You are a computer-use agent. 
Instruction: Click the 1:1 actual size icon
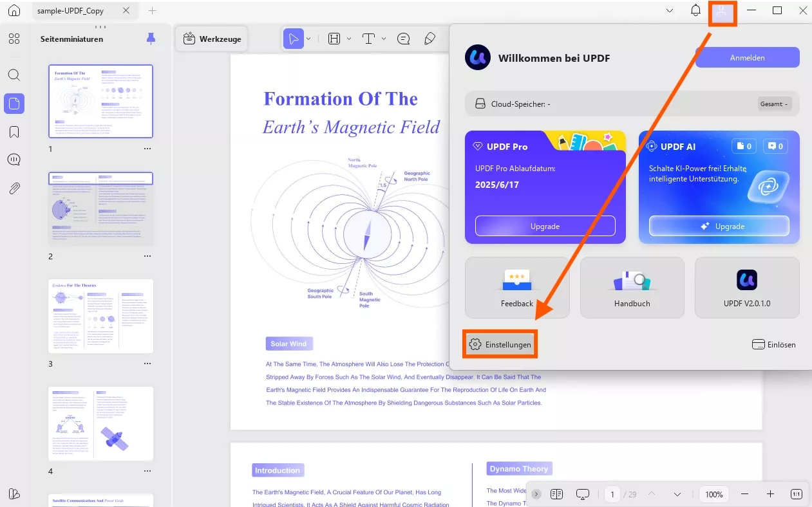(797, 494)
